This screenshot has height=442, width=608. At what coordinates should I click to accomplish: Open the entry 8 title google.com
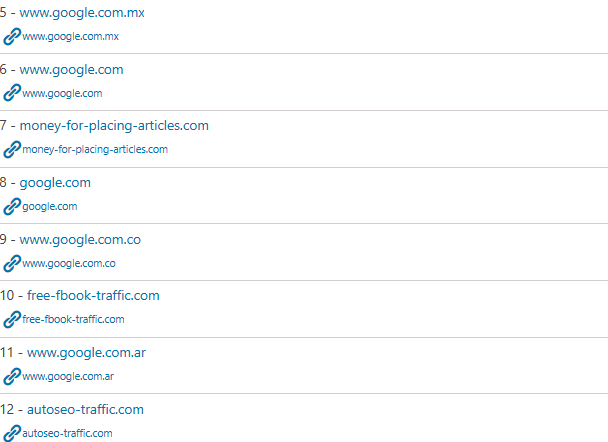tap(55, 183)
